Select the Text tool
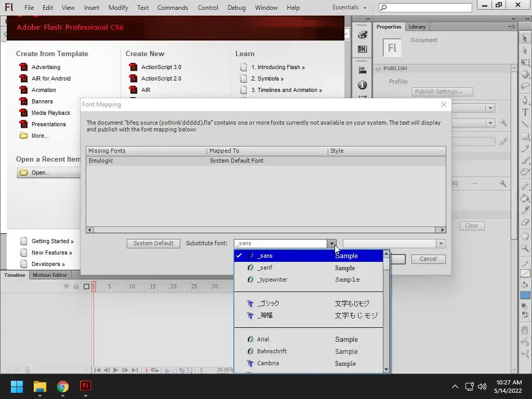This screenshot has height=399, width=532. [x=525, y=112]
